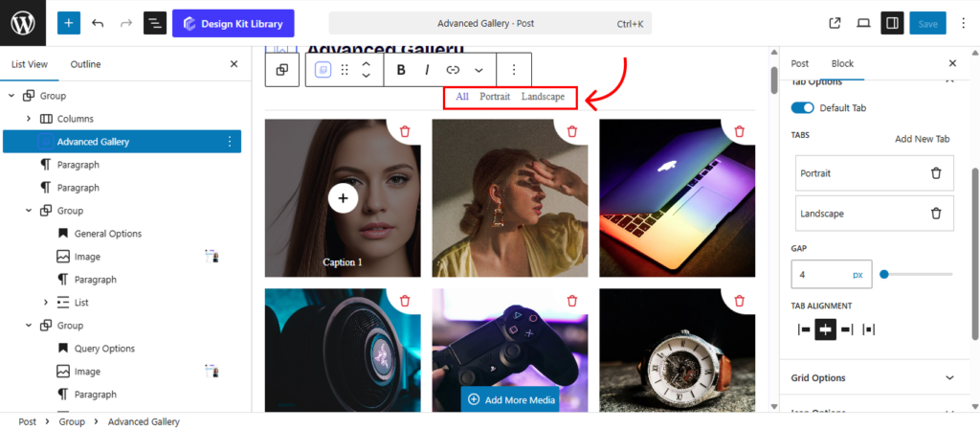Toggle bold formatting in block toolbar

pyautogui.click(x=401, y=70)
